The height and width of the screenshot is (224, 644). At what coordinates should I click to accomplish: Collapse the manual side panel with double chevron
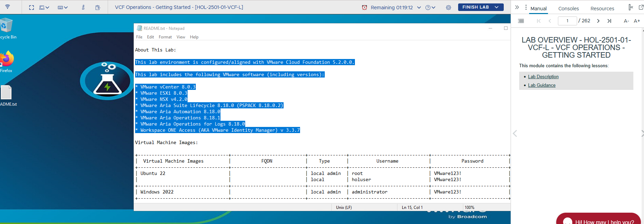517,7
